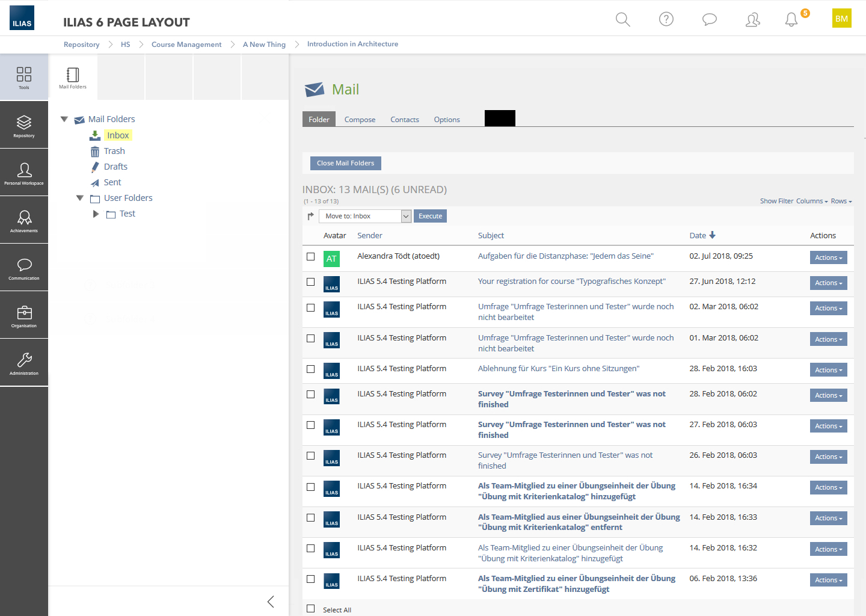Open the Organisation briefcase icon
866x616 pixels.
[x=24, y=315]
